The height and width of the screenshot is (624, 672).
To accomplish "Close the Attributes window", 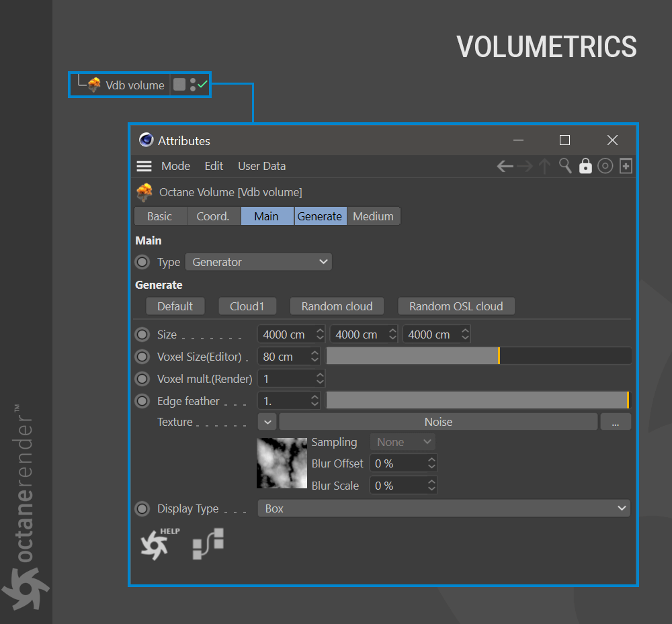I will click(612, 140).
